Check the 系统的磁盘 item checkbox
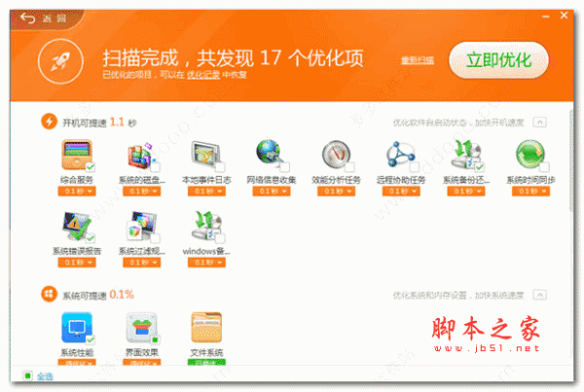Image resolution: width=584 pixels, height=392 pixels. 156,167
